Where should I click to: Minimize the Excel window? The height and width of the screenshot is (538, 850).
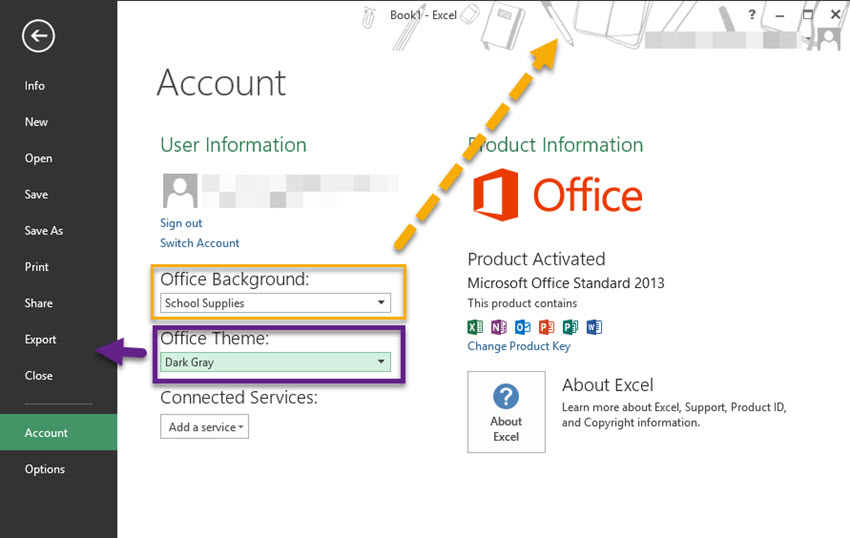coord(780,15)
